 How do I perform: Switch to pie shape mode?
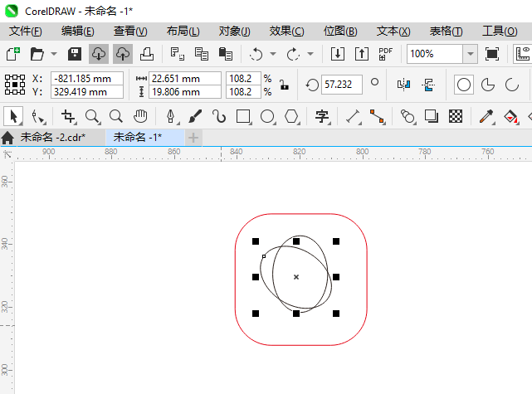click(488, 85)
